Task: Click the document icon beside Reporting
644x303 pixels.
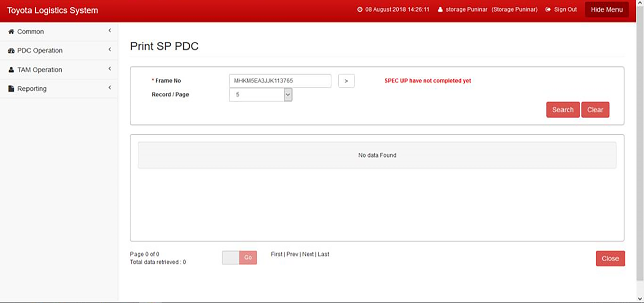Action: point(11,89)
